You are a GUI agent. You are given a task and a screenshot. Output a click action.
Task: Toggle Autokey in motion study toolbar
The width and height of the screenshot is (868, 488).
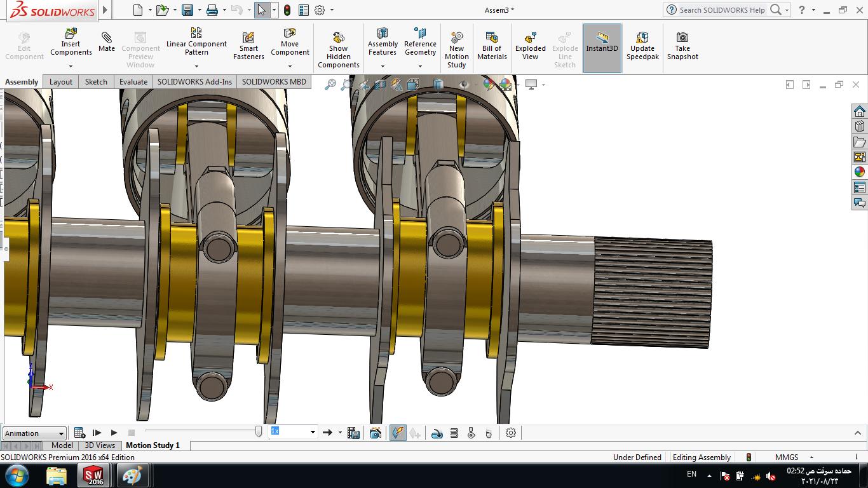coord(398,433)
